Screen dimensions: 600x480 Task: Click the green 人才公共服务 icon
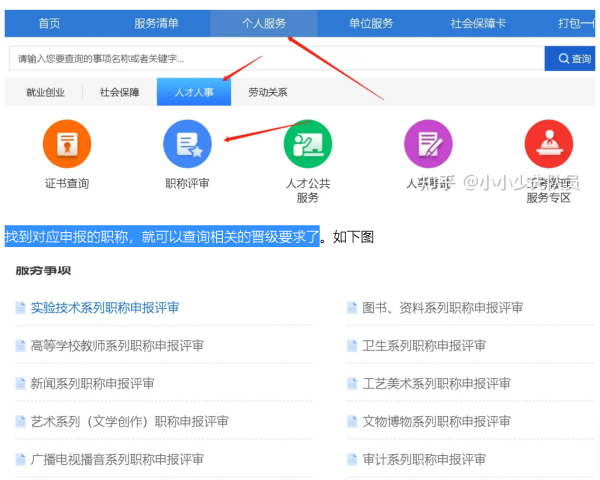point(307,145)
